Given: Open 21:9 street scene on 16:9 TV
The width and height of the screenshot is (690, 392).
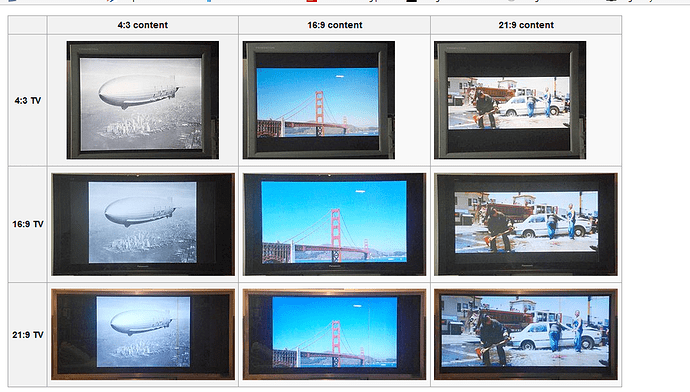Looking at the screenshot, I should [x=526, y=224].
